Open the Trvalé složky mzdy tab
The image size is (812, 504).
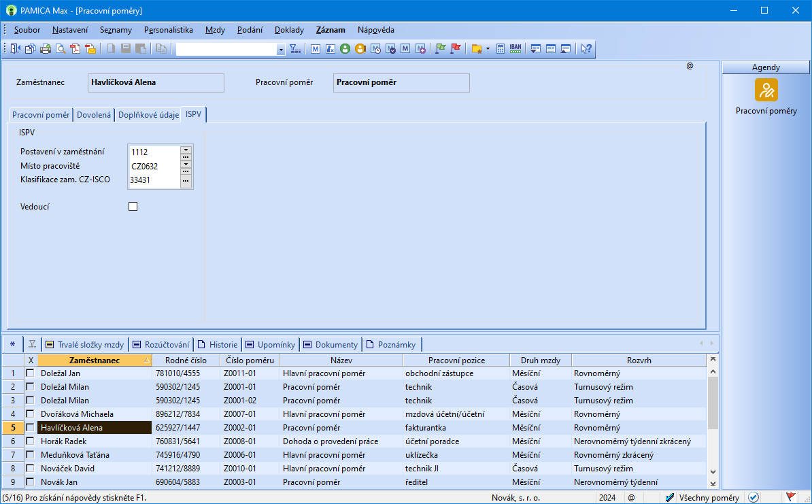pos(85,344)
